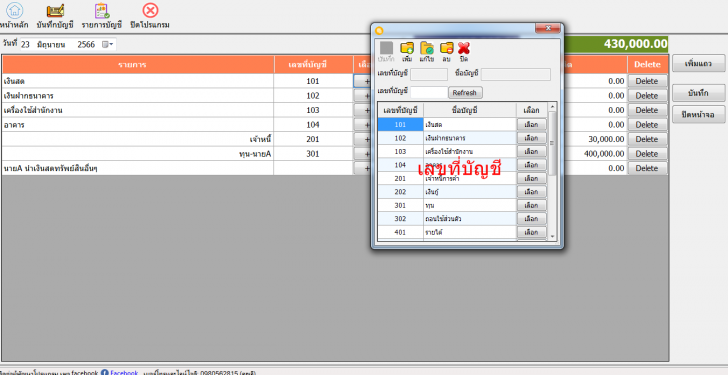The height and width of the screenshot is (375, 728).
Task: Click เลือก button for account 401
Action: coord(532,232)
